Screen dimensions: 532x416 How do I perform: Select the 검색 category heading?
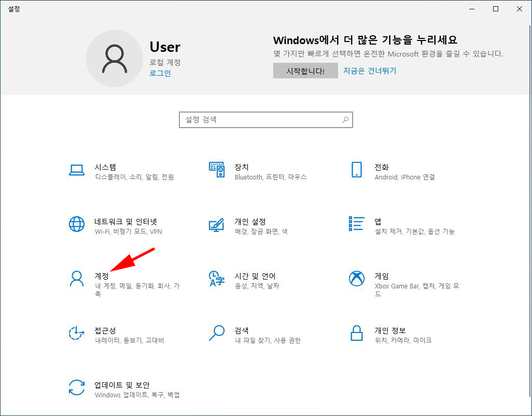tap(242, 330)
